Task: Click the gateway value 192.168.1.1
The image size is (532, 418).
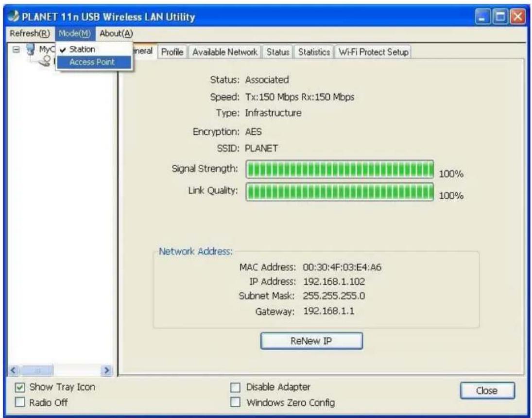Action: pos(328,311)
